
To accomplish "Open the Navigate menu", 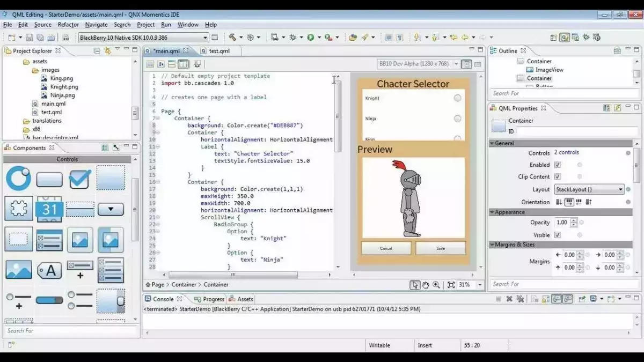I will click(x=96, y=25).
